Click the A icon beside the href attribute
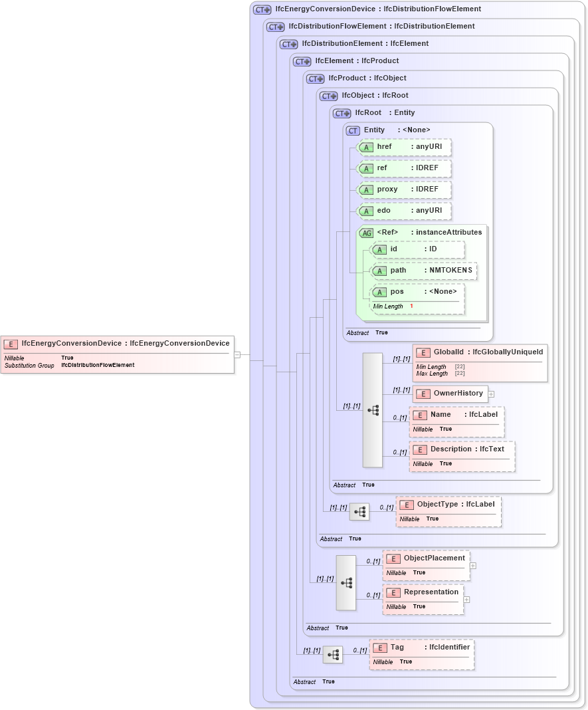The image size is (588, 710). pos(366,147)
